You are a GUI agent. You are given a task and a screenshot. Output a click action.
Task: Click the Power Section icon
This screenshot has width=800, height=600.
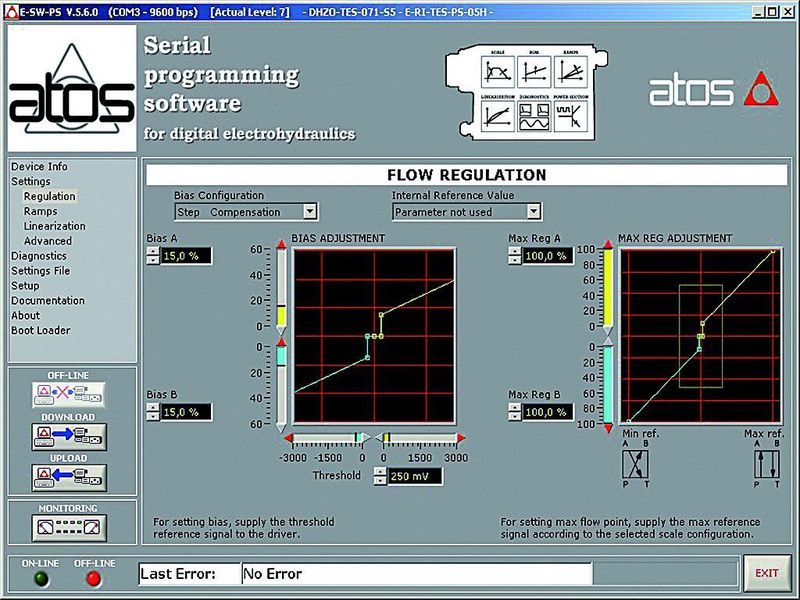pos(570,116)
